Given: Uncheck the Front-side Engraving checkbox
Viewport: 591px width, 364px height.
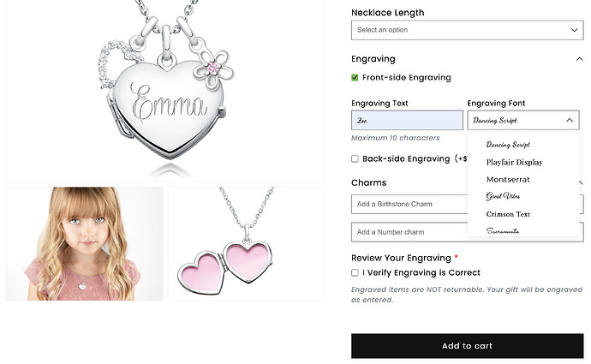Looking at the screenshot, I should click(355, 78).
